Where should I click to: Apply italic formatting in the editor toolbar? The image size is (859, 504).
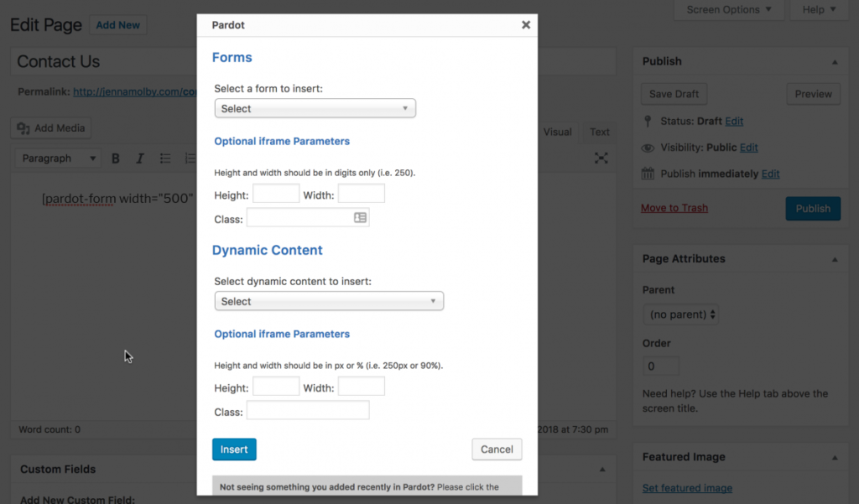(x=139, y=158)
